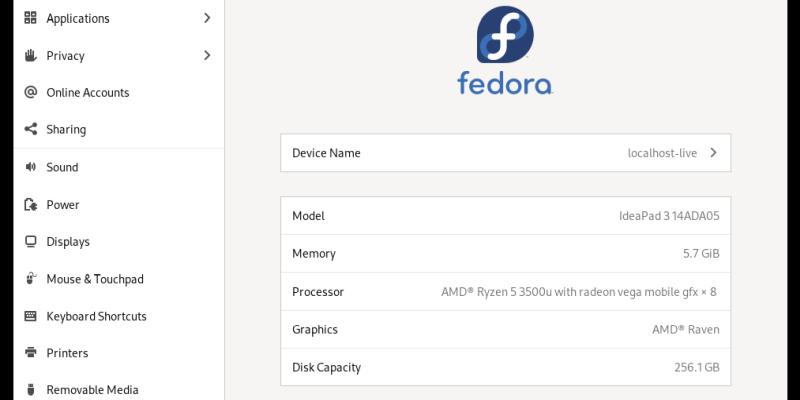
Task: Click the Sound speaker icon
Action: click(x=30, y=167)
